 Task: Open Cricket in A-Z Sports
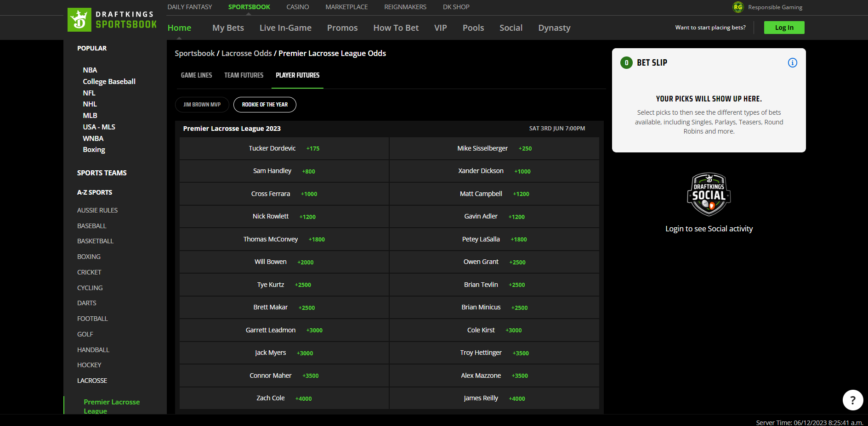(89, 272)
